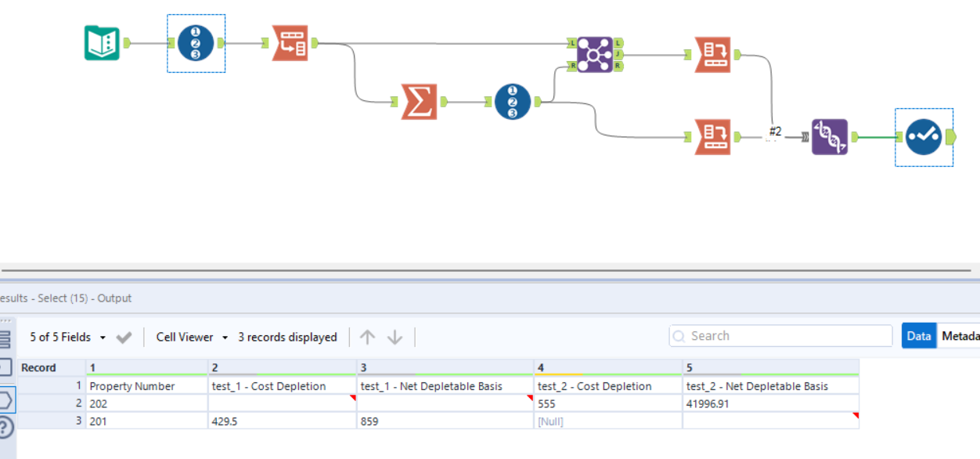Screen dimensions: 980x459
Task: Click the output anchor icon in results sidebar
Action: click(6, 400)
